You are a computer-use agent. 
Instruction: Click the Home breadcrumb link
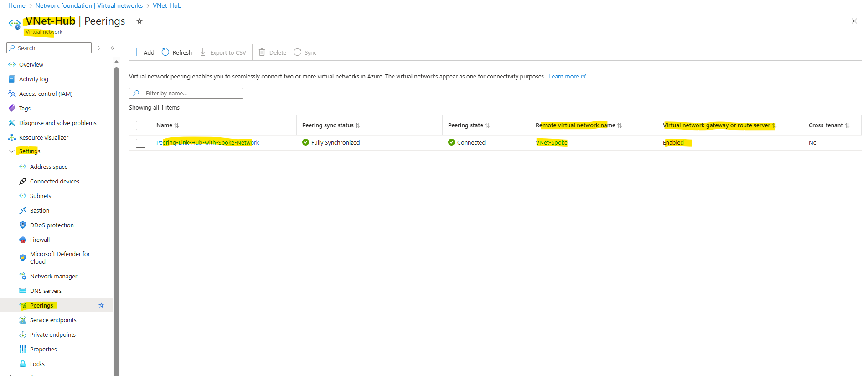click(17, 5)
